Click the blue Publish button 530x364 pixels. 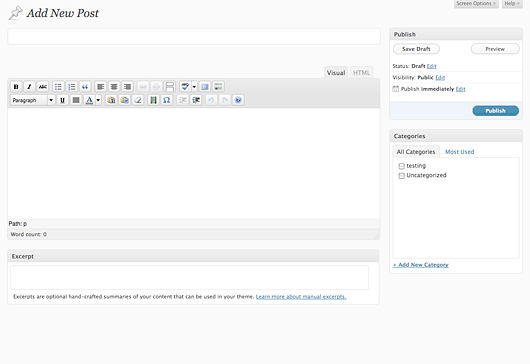496,111
